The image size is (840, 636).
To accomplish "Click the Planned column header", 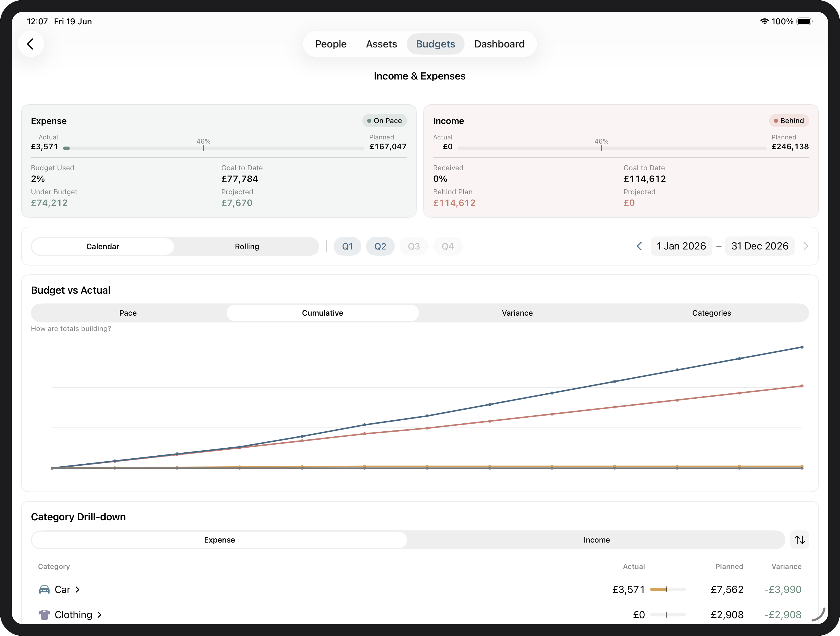I will coord(729,567).
